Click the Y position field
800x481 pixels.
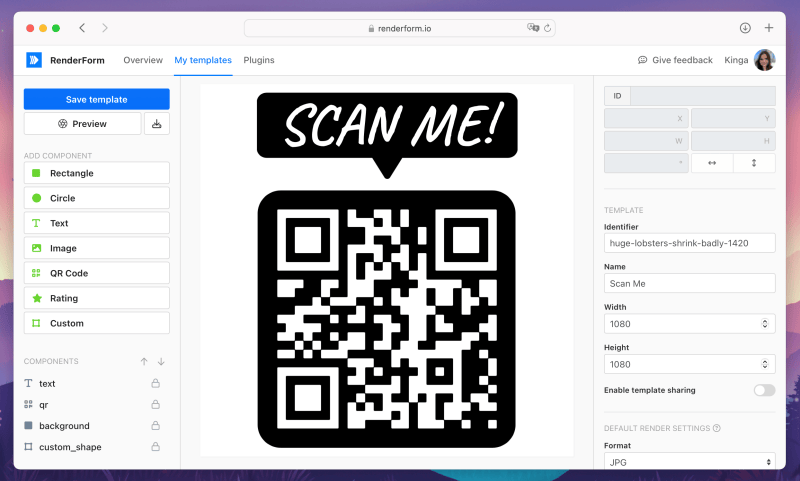(733, 118)
